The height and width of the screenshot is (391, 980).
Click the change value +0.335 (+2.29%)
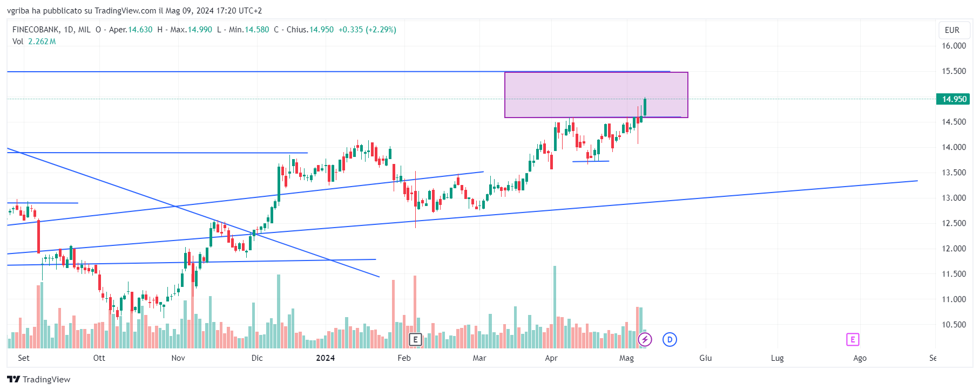tap(367, 30)
